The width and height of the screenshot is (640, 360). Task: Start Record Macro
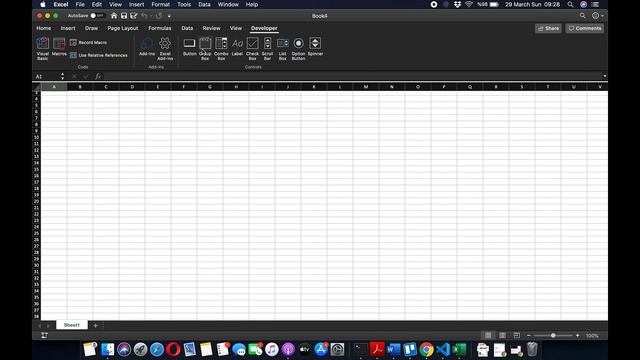click(x=89, y=42)
